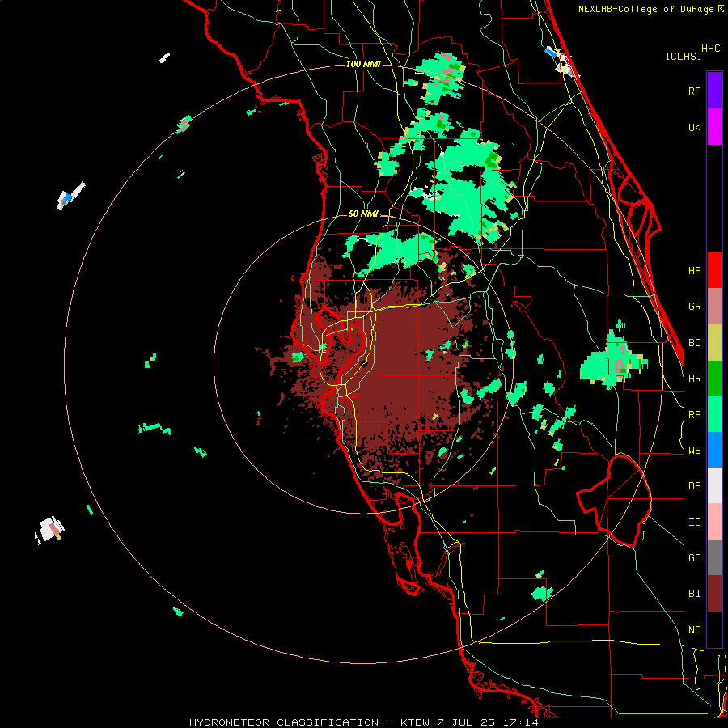Pick the blue WS wet snow swatch
This screenshot has height=728, width=728.
(x=714, y=450)
